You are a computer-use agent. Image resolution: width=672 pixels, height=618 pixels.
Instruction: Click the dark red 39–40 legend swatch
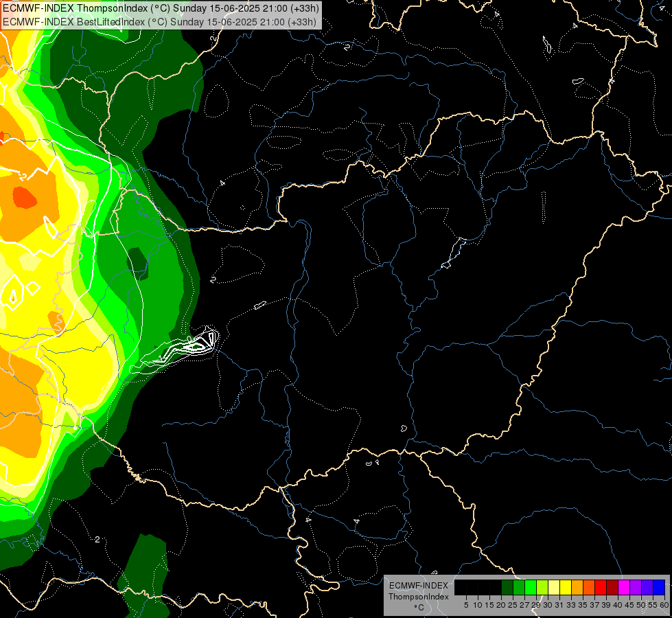click(x=612, y=587)
